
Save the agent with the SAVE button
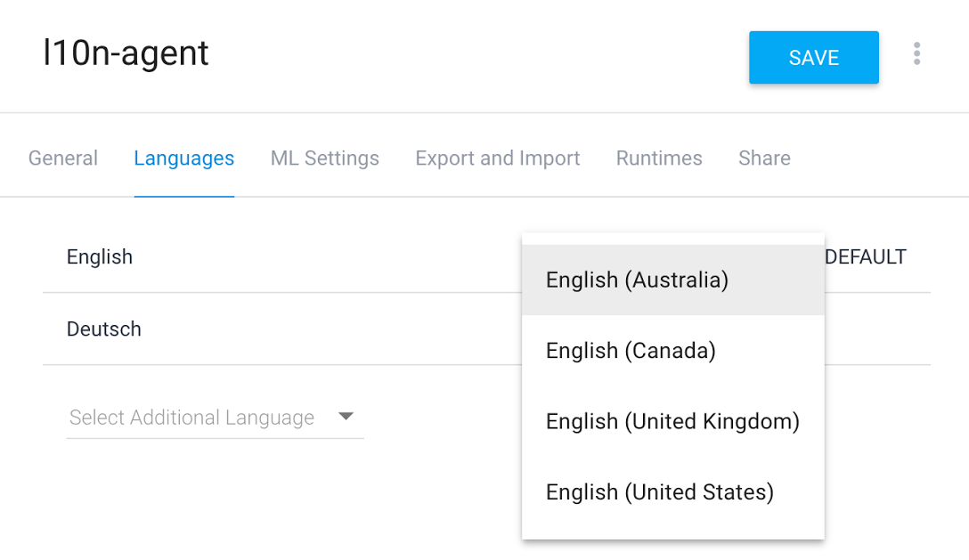point(813,58)
